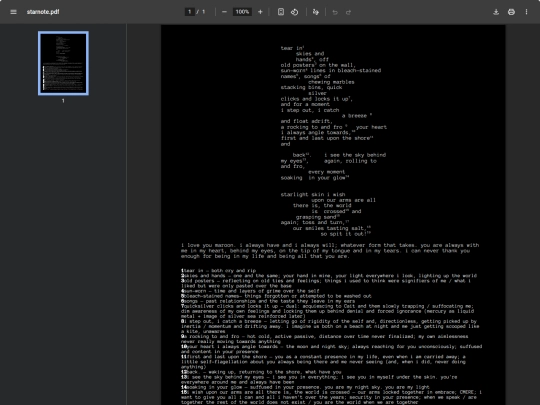This screenshot has height=405, width=540.
Task: Select the draw annotation tool
Action: point(315,12)
